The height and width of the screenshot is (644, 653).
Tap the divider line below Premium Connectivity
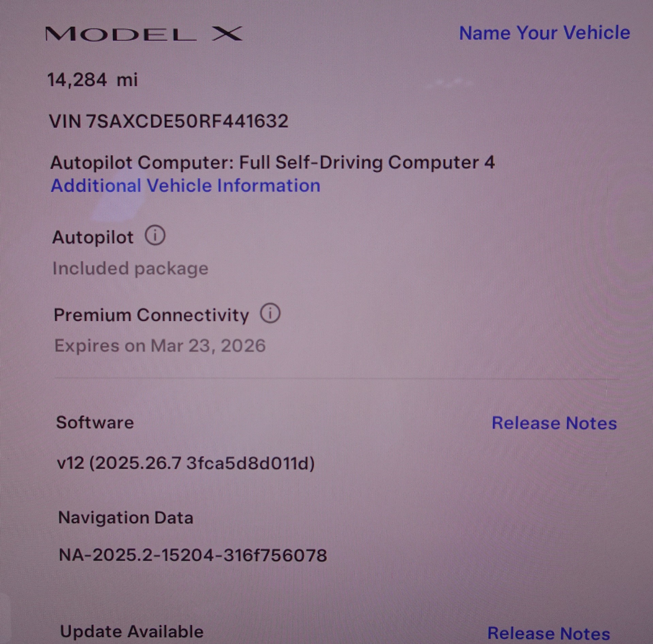click(x=337, y=379)
